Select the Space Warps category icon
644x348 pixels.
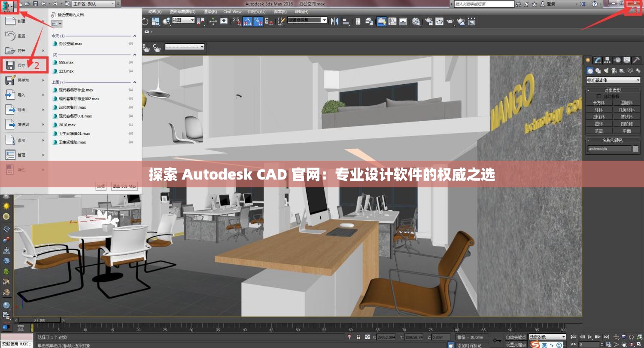click(x=630, y=70)
